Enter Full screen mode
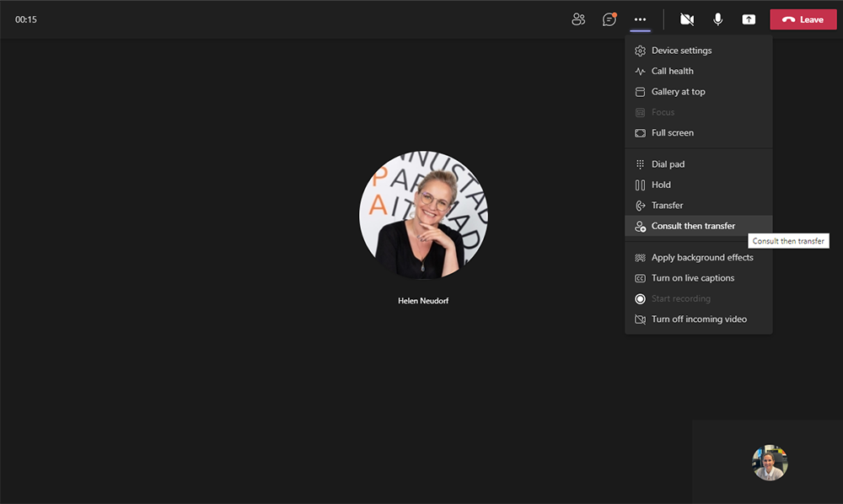843x504 pixels. click(x=672, y=132)
